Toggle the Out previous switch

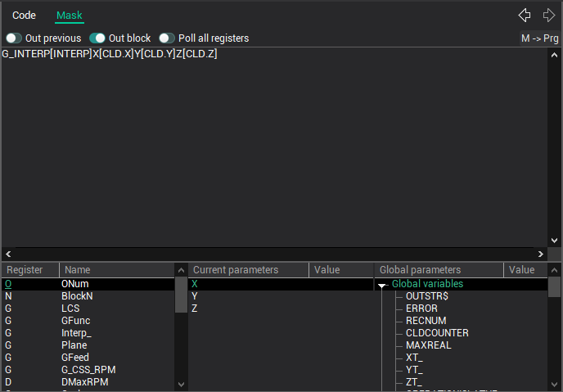click(x=14, y=38)
